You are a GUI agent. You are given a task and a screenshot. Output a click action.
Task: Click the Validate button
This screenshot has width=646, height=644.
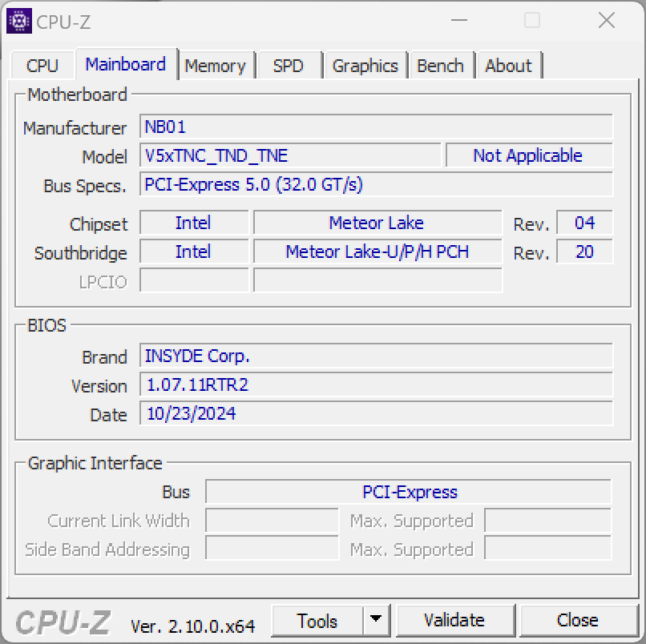coord(454,621)
